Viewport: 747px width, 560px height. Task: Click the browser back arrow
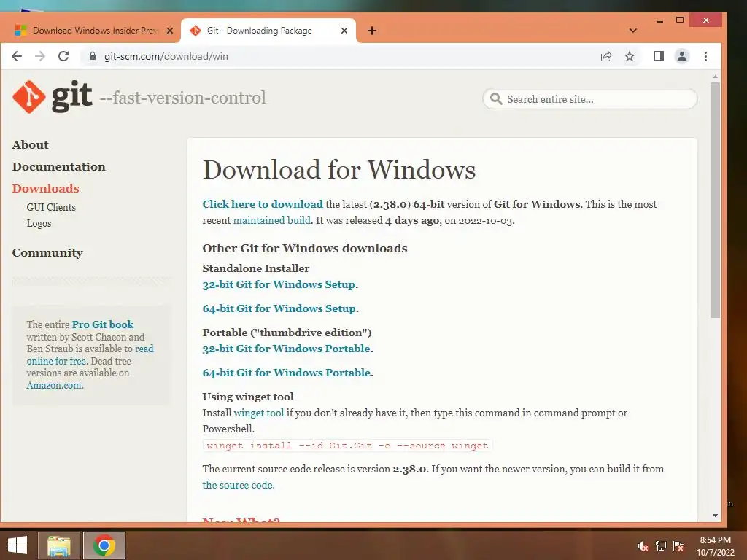pyautogui.click(x=17, y=56)
